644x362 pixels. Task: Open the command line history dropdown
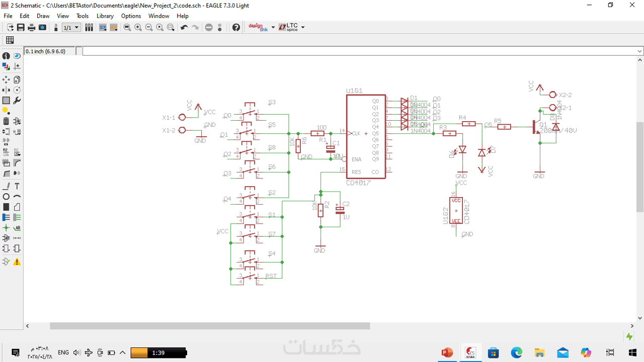pyautogui.click(x=640, y=51)
